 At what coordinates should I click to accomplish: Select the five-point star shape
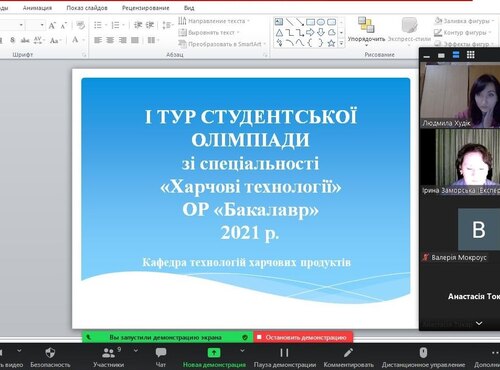pyautogui.click(x=331, y=43)
